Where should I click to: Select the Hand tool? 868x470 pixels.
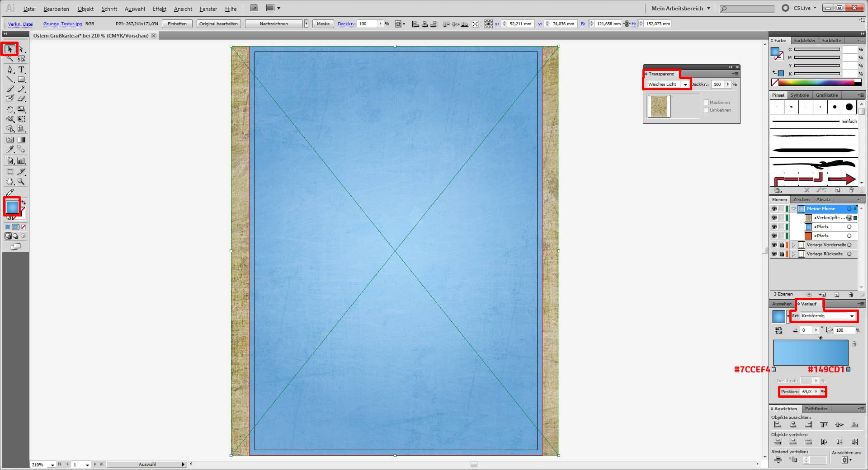tap(10, 182)
